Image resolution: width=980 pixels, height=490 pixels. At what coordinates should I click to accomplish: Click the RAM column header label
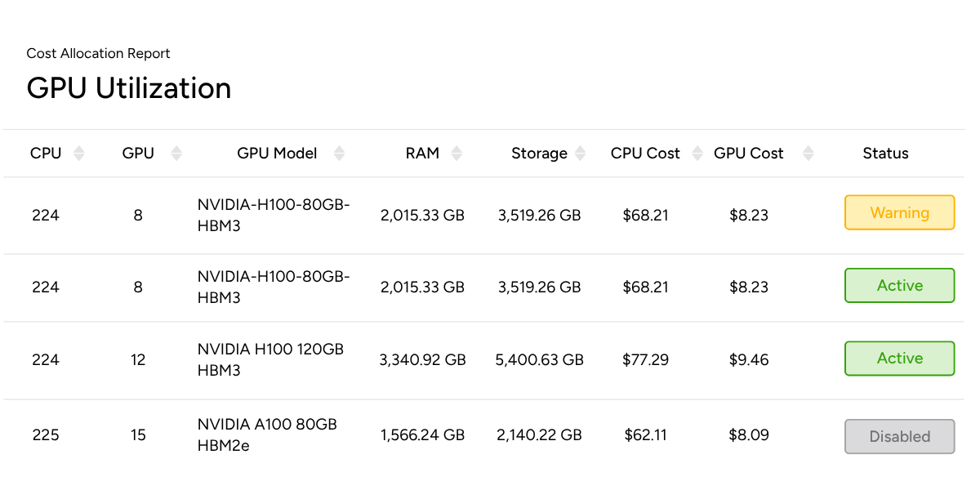[x=422, y=154]
